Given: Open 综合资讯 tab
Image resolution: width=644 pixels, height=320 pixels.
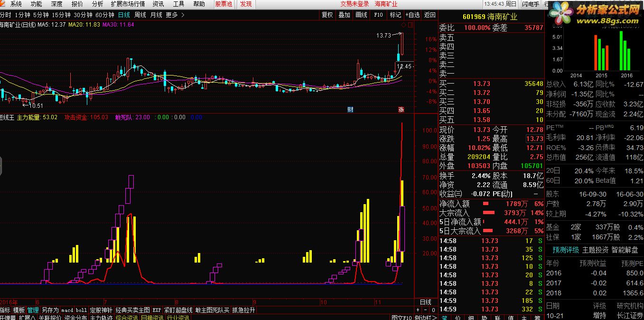Looking at the screenshot, I should pos(127,318).
